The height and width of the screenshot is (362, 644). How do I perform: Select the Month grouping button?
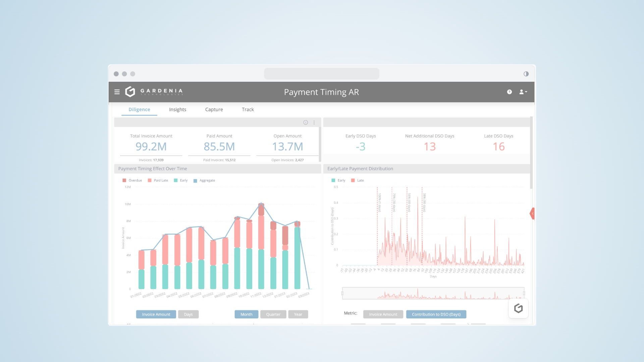click(x=247, y=314)
